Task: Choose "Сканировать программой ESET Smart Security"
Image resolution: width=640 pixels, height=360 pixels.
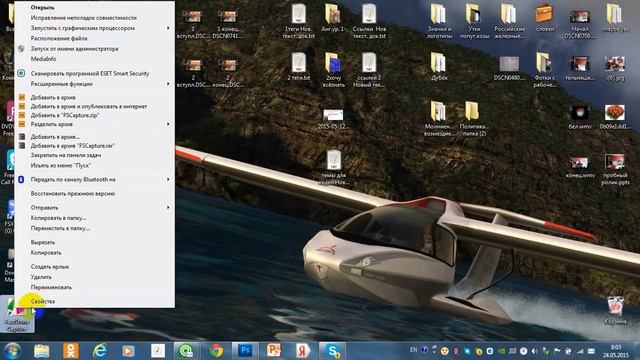Action: click(95, 73)
